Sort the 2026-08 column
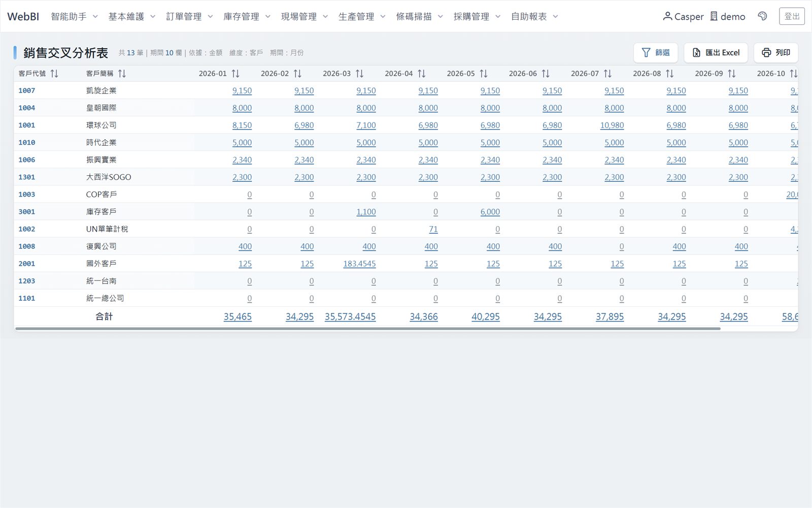 [669, 74]
